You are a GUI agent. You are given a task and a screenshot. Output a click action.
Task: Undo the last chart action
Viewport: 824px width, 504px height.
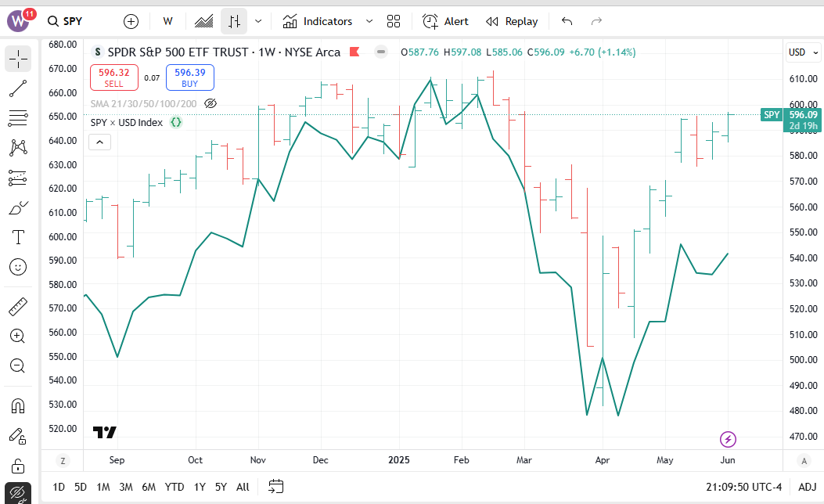click(x=567, y=22)
